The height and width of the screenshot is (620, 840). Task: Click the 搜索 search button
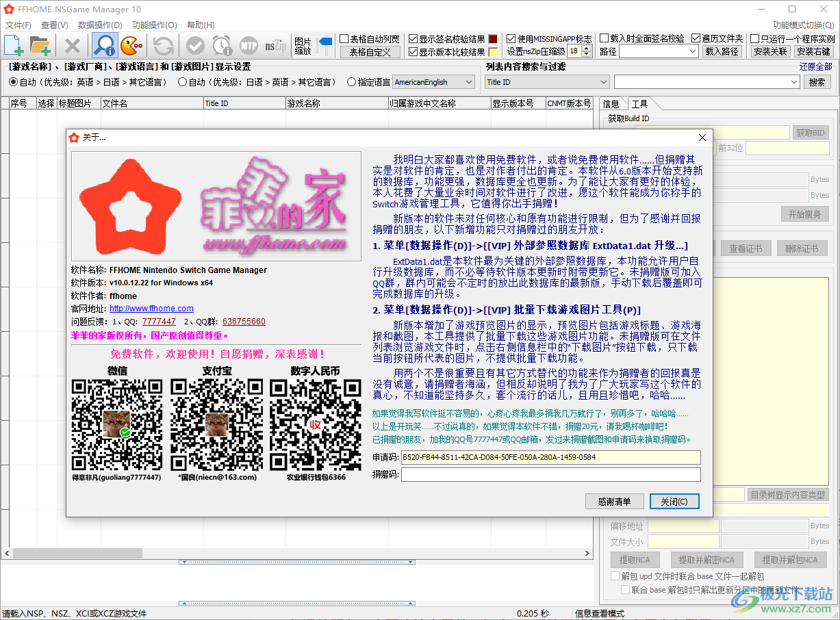817,82
